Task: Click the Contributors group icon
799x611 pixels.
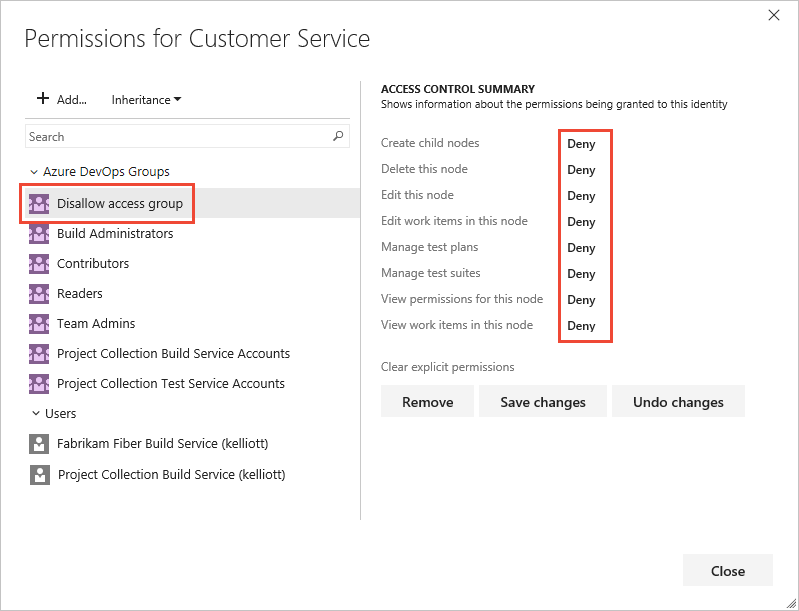Action: click(x=39, y=264)
